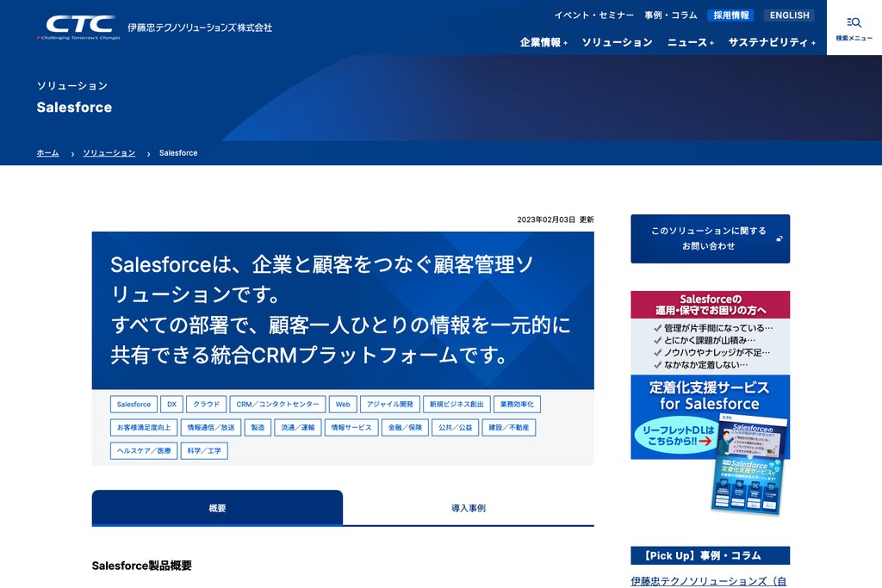Switch to ENGLISH site
882x588 pixels.
point(789,15)
